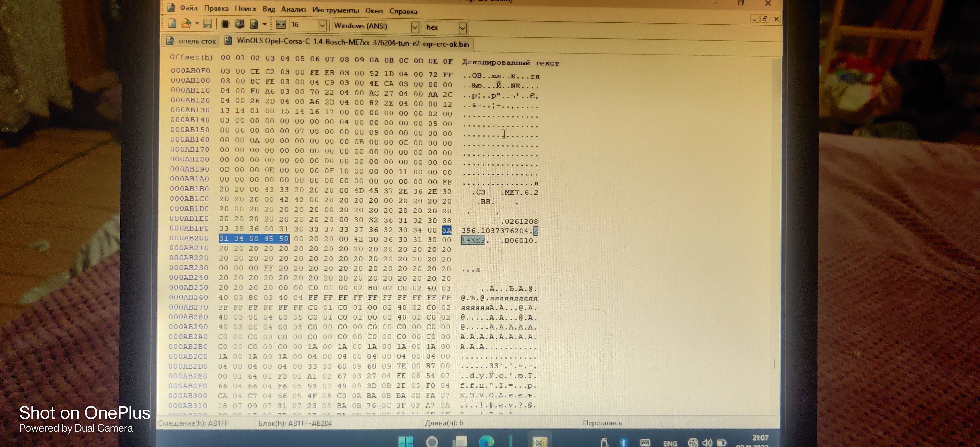Click the bytes-per-row width arrows icon
The height and width of the screenshot is (447, 980).
pyautogui.click(x=281, y=25)
